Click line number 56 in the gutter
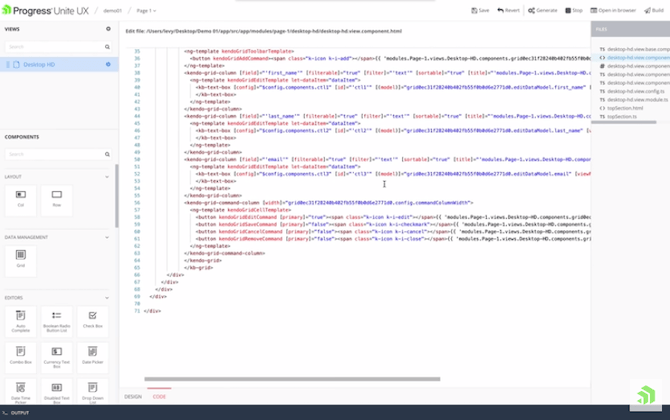Viewport: 670px width, 420px height. point(137,203)
